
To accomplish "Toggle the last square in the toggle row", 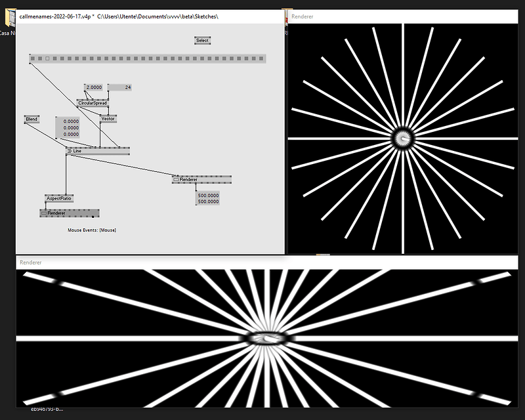I will [x=261, y=58].
